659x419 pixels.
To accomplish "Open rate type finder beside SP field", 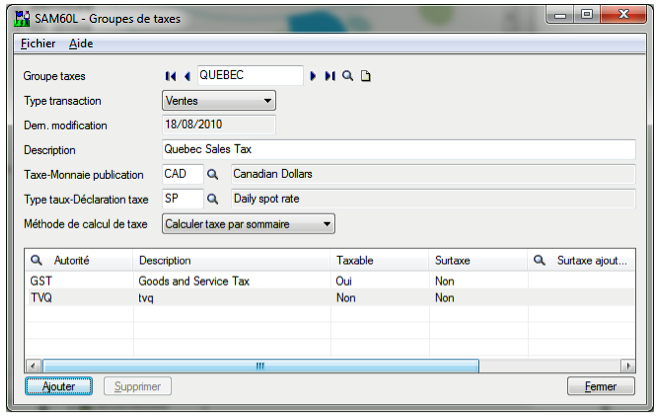I will (x=213, y=199).
